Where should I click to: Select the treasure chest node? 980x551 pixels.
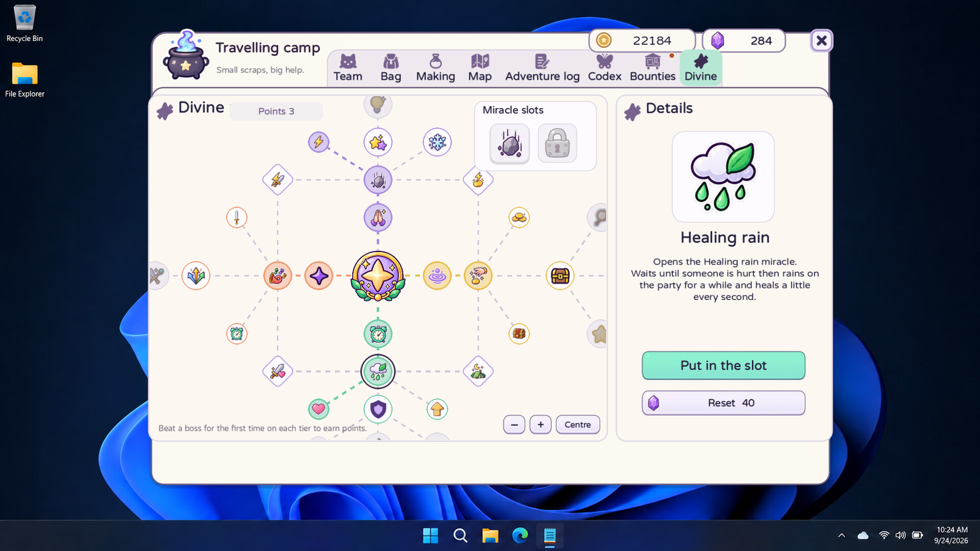tap(560, 276)
